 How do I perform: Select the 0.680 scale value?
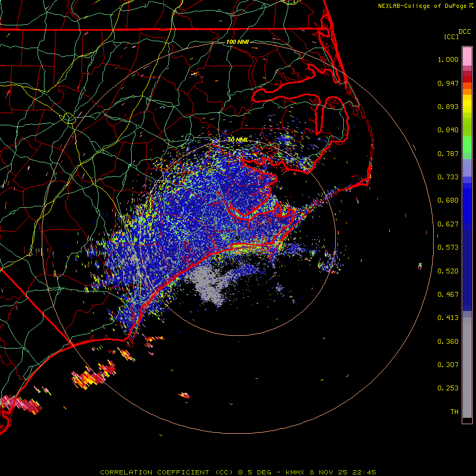(x=448, y=200)
